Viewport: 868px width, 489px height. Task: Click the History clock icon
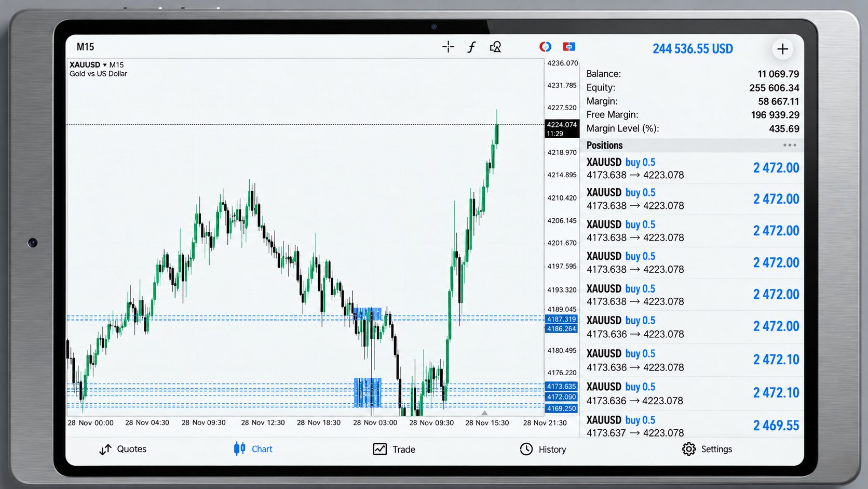(526, 449)
